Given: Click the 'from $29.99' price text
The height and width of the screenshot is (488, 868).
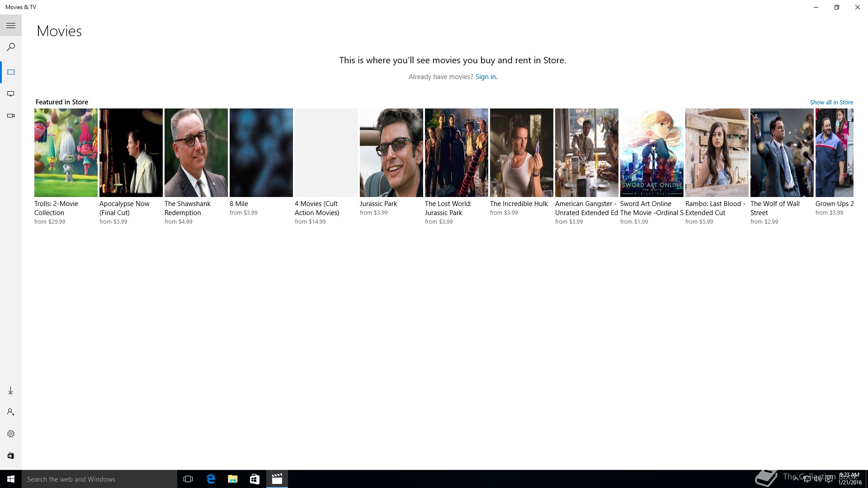Looking at the screenshot, I should pos(50,222).
